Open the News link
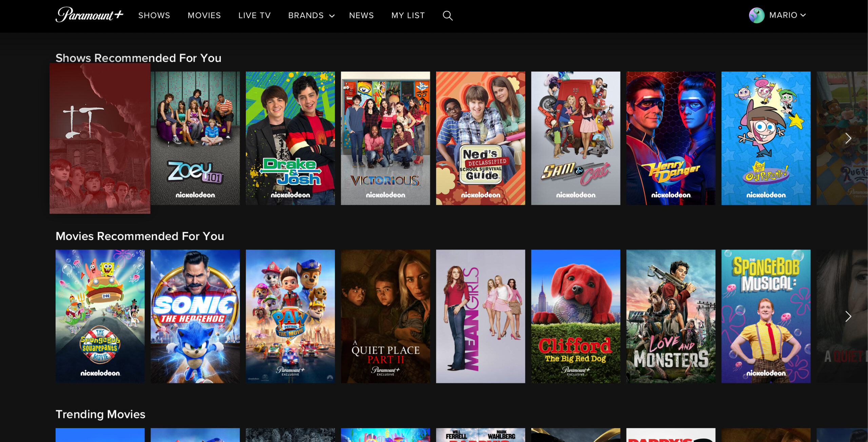This screenshot has height=442, width=868. pyautogui.click(x=361, y=16)
